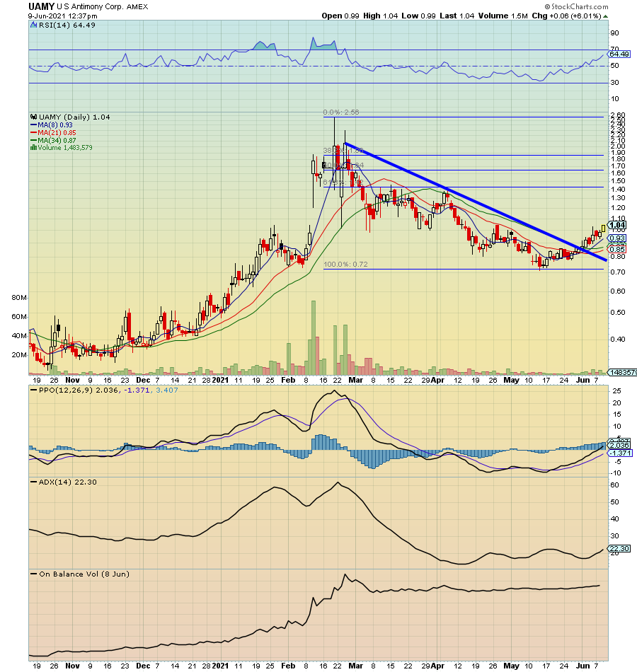The width and height of the screenshot is (637, 672).
Task: Select the 'High 1.04' quote value
Action: (381, 16)
